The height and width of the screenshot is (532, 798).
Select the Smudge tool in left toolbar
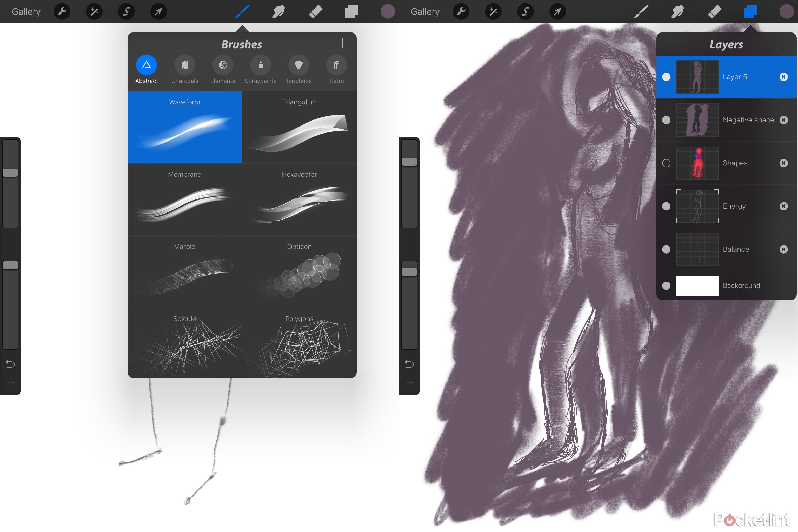pyautogui.click(x=278, y=12)
